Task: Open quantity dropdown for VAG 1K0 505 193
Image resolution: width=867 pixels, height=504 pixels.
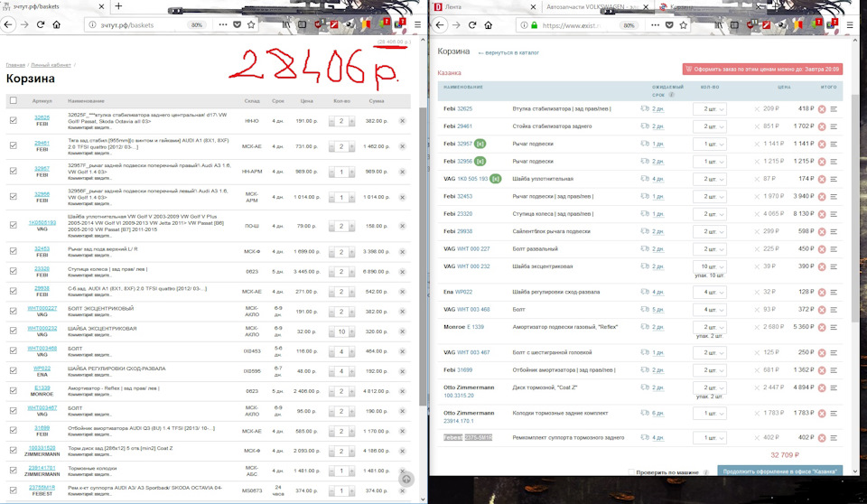Action: (710, 179)
